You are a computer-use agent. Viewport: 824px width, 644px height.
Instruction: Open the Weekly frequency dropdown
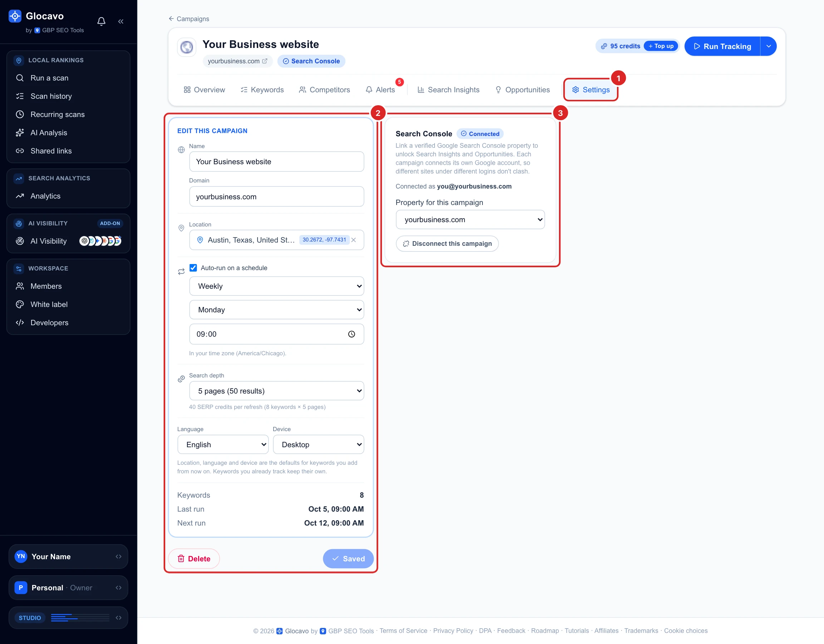(276, 286)
